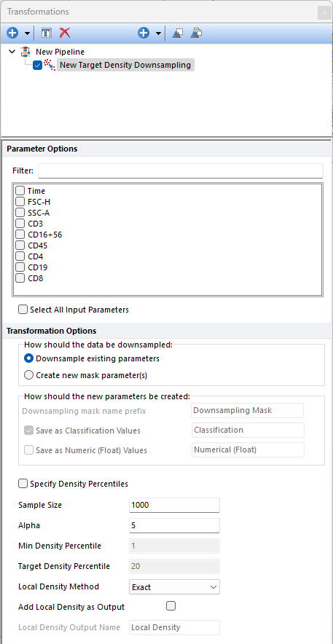Click the New Pipeline flowchart icon
The height and width of the screenshot is (644, 333).
[x=26, y=52]
